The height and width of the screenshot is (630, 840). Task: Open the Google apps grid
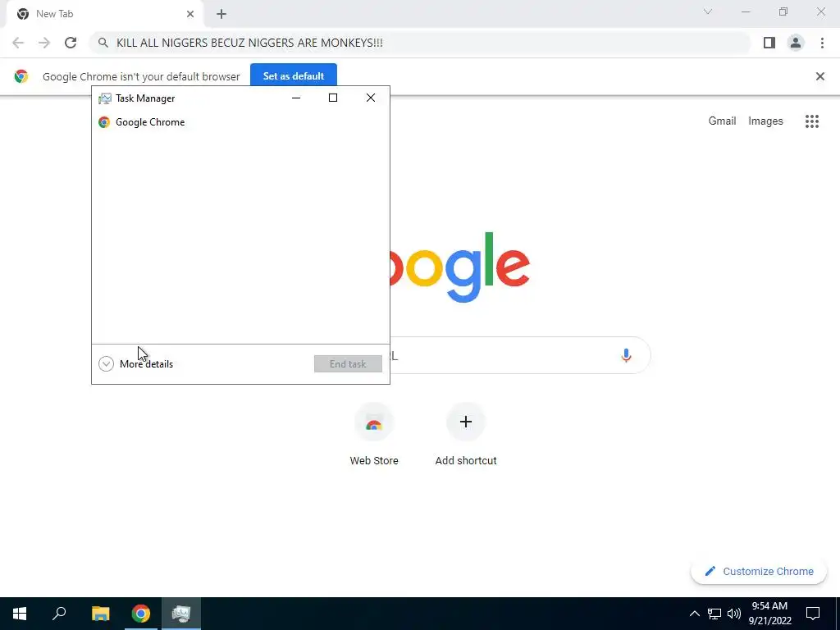coord(811,121)
